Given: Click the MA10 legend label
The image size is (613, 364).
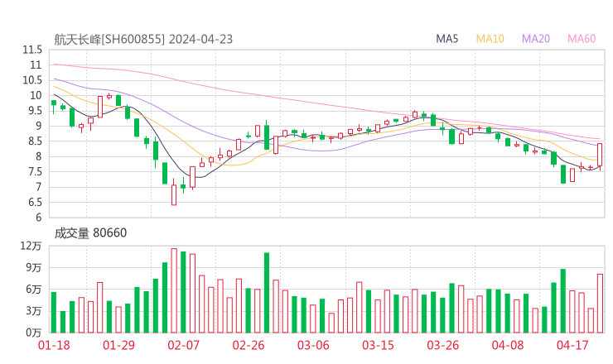Looking at the screenshot, I should (490, 39).
